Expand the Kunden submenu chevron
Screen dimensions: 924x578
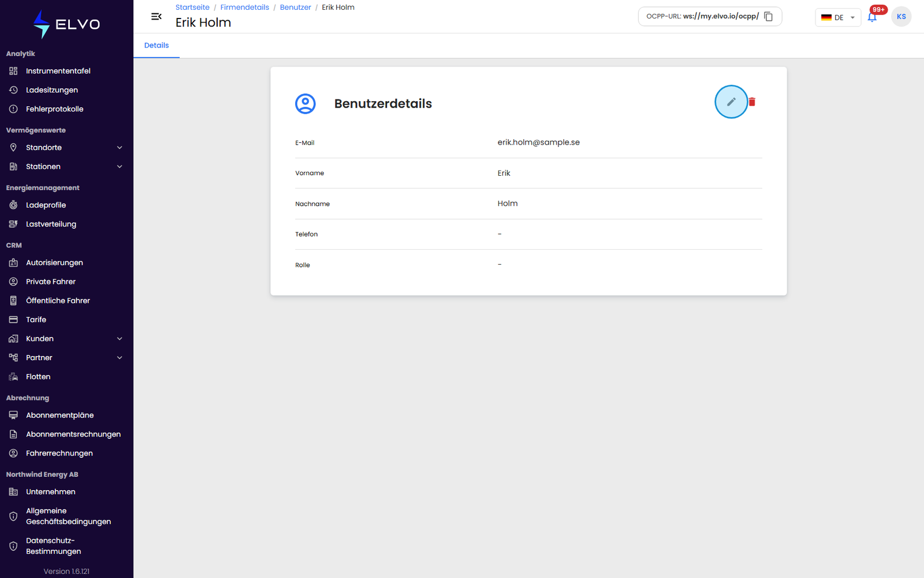coord(120,339)
